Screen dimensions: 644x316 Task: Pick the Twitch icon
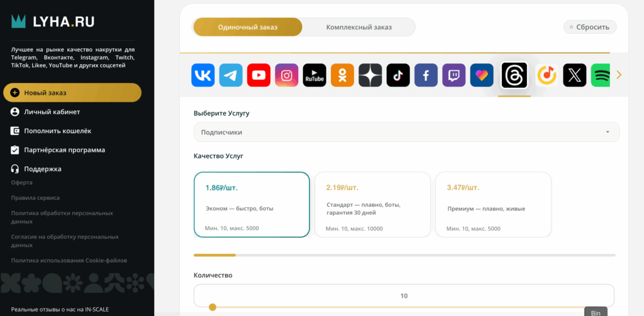[x=454, y=76]
